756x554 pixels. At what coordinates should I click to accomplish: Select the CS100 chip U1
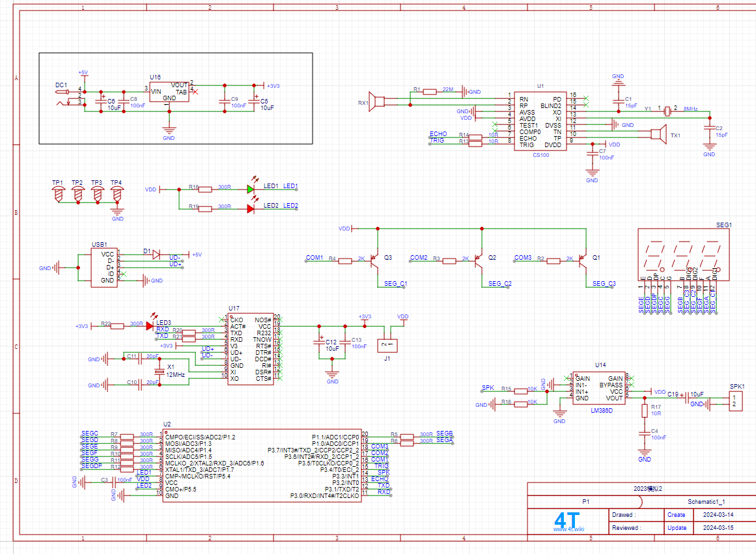[x=540, y=121]
